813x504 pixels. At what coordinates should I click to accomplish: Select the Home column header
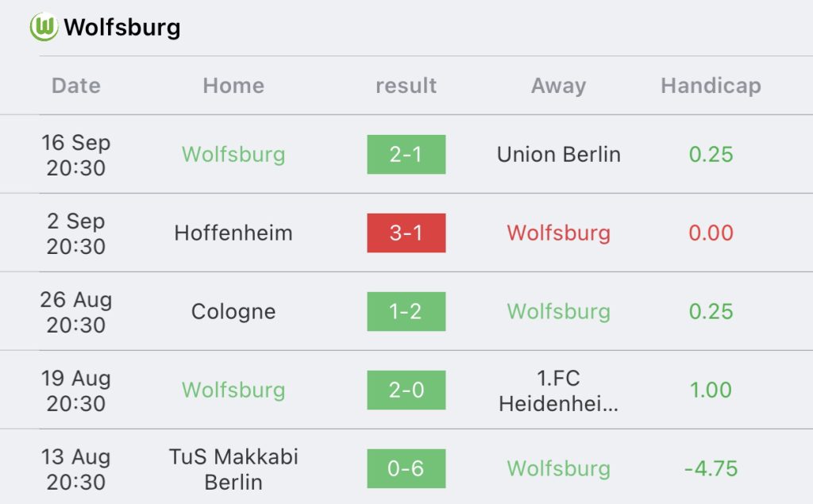[233, 86]
